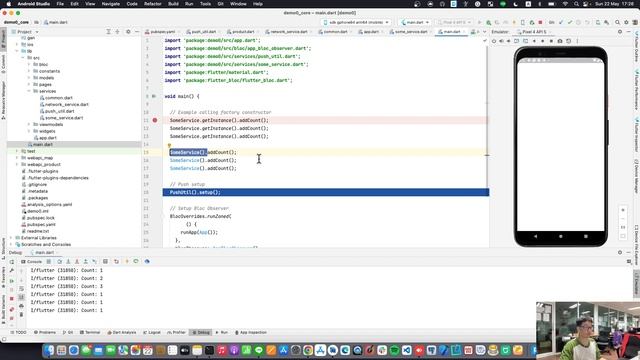Collapse the src folder
The height and width of the screenshot is (360, 640).
pyautogui.click(x=23, y=58)
